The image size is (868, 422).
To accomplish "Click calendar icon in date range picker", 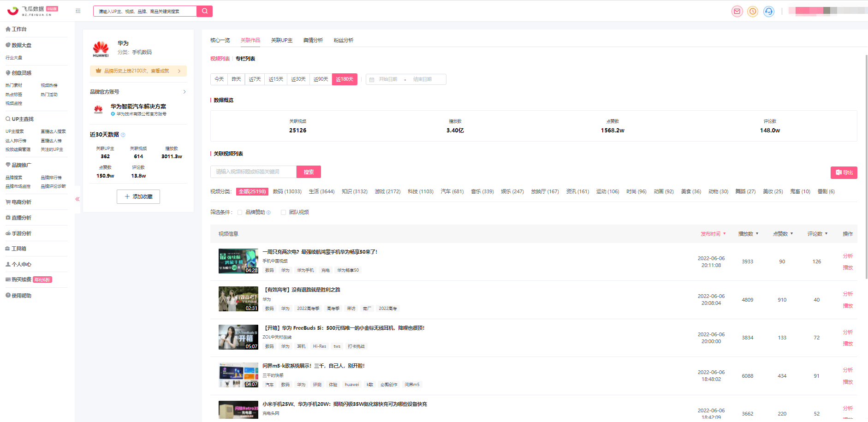I will (372, 80).
